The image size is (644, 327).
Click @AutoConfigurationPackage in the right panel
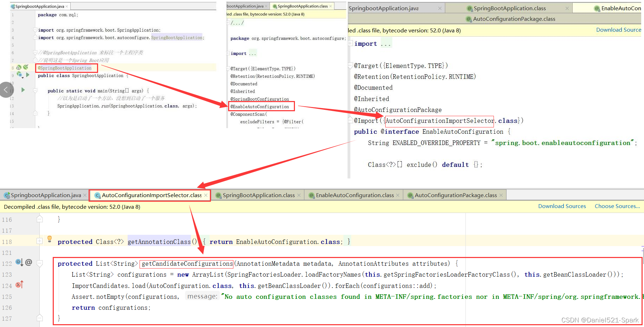398,110
